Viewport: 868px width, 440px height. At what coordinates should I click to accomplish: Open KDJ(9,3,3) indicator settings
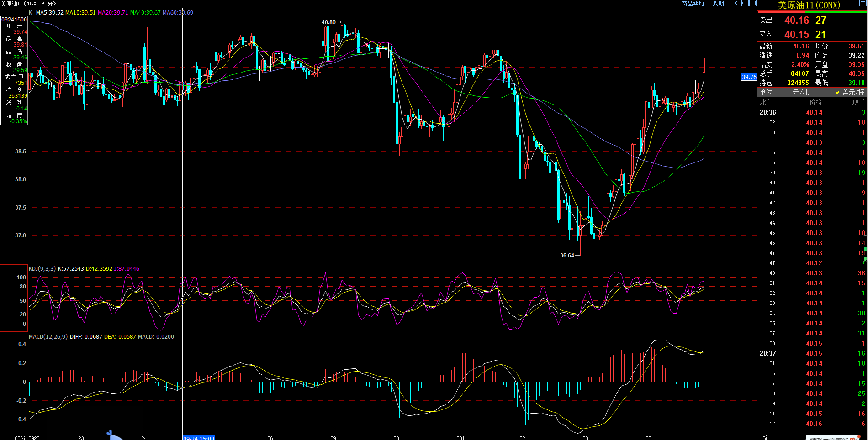[x=42, y=269]
